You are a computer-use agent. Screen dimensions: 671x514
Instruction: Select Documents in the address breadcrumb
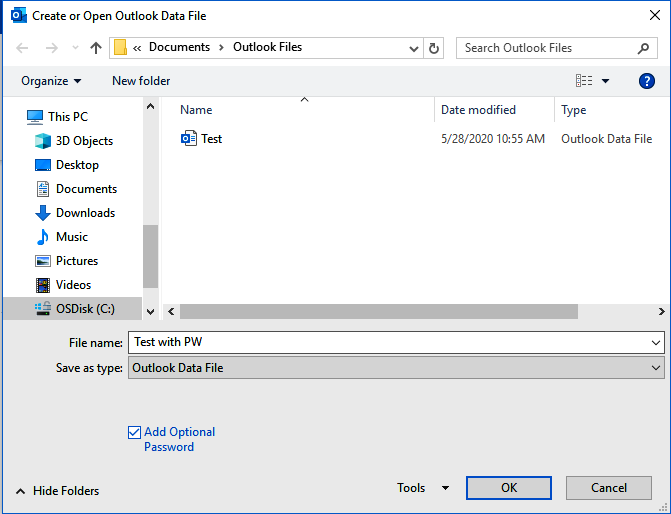[179, 47]
